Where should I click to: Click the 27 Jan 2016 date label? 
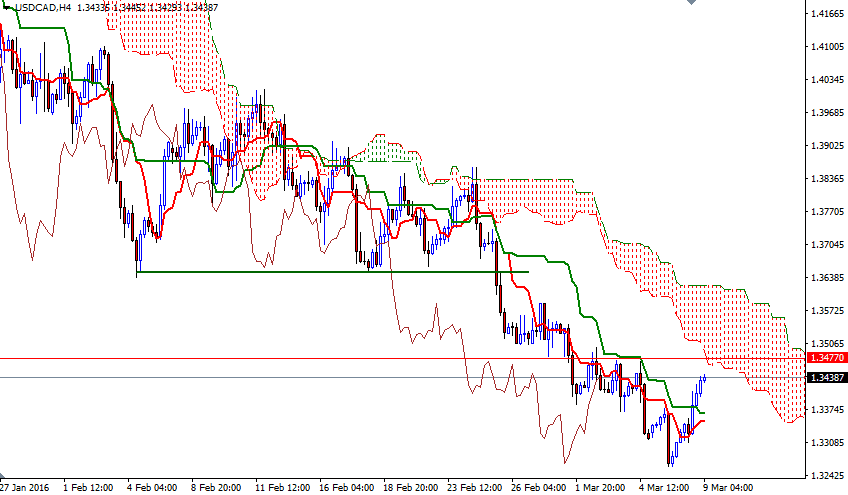click(x=24, y=488)
